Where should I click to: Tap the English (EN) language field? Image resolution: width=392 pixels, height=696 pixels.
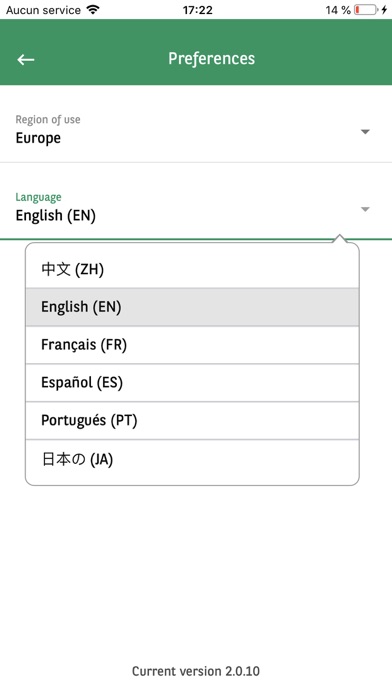point(196,207)
